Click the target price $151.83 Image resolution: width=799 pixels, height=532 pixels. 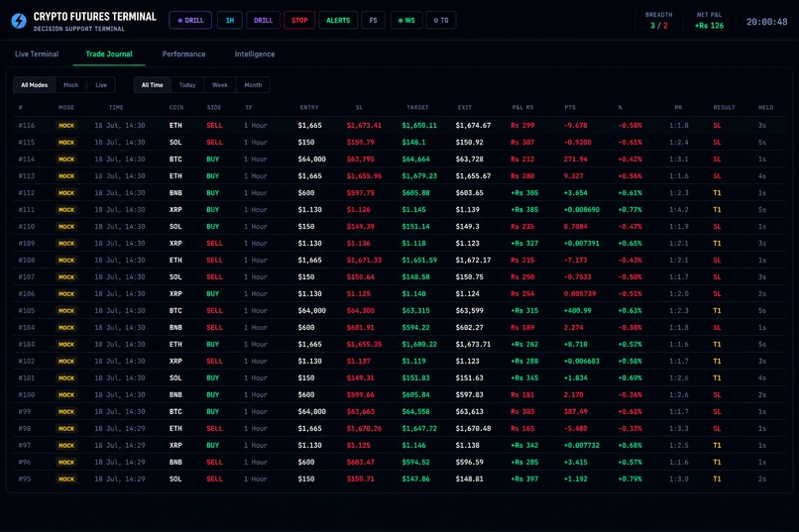pyautogui.click(x=415, y=377)
